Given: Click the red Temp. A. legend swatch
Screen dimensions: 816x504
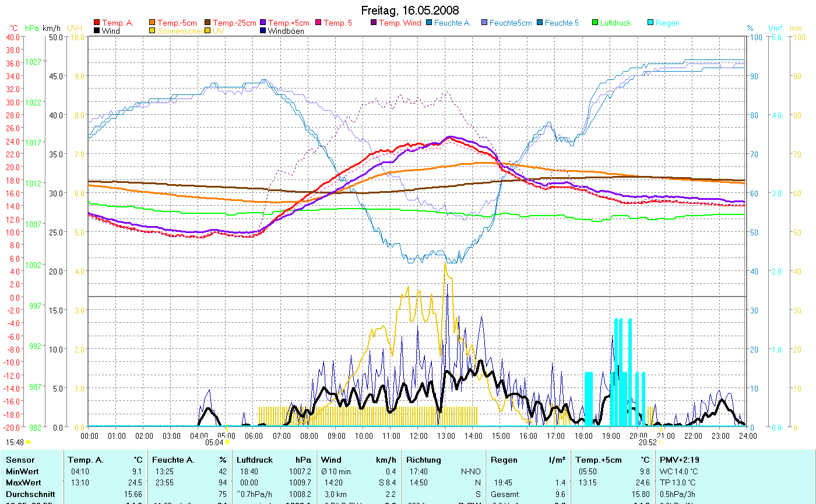Looking at the screenshot, I should pyautogui.click(x=97, y=23).
